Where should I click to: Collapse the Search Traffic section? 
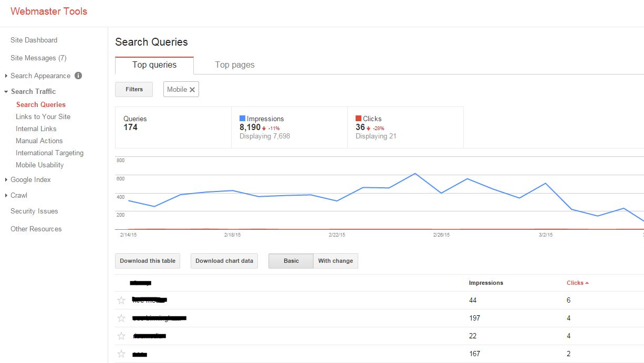coord(6,92)
